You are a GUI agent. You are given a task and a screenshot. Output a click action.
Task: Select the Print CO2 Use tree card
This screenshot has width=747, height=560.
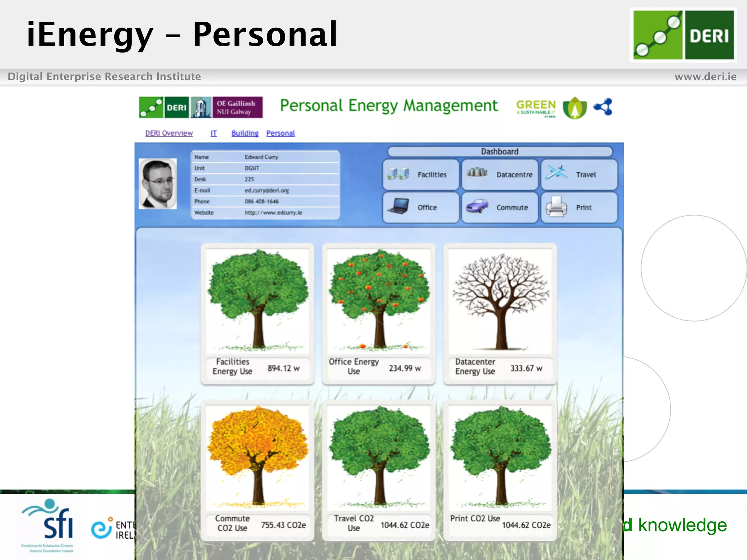click(500, 471)
